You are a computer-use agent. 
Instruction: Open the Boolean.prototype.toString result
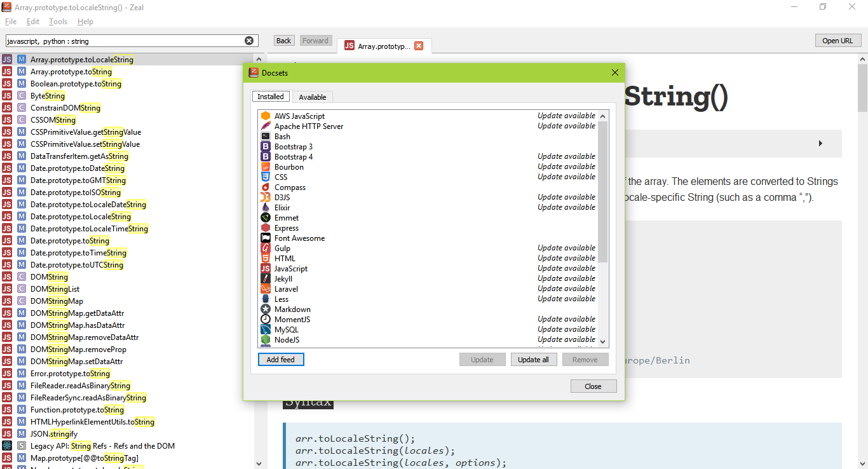[x=76, y=84]
